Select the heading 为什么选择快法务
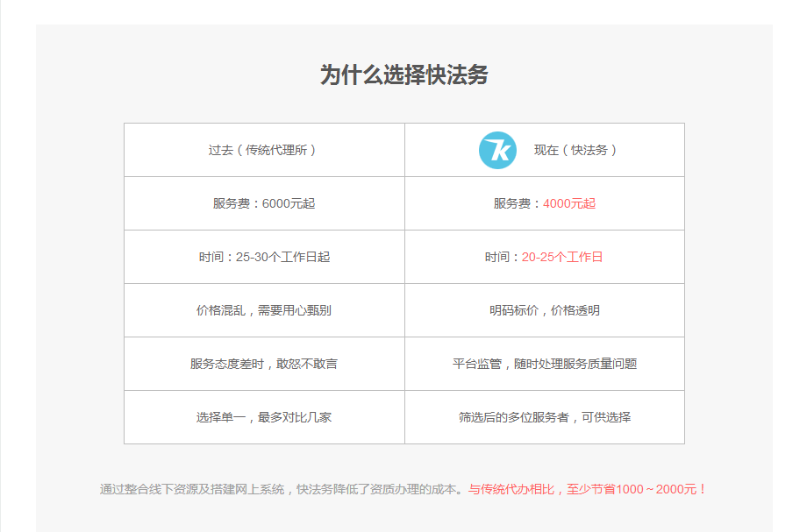Viewport: 807px width, 532px height. (404, 75)
